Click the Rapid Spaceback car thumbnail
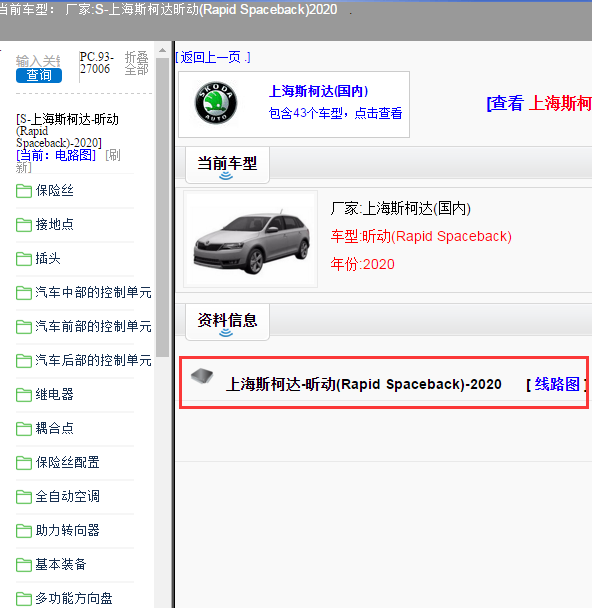 click(250, 239)
